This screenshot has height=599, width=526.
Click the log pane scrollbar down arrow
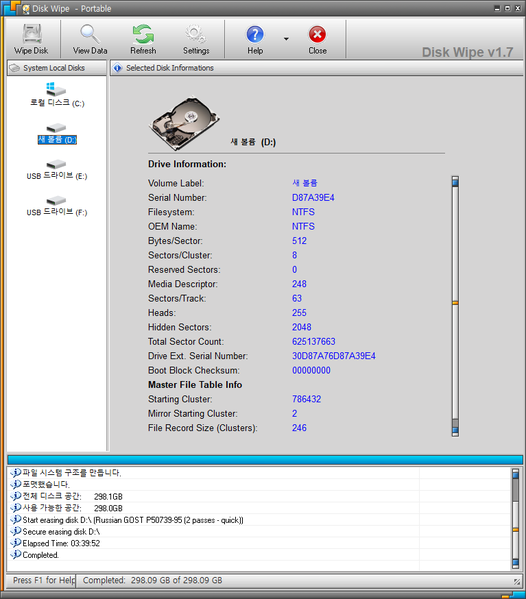tap(515, 563)
